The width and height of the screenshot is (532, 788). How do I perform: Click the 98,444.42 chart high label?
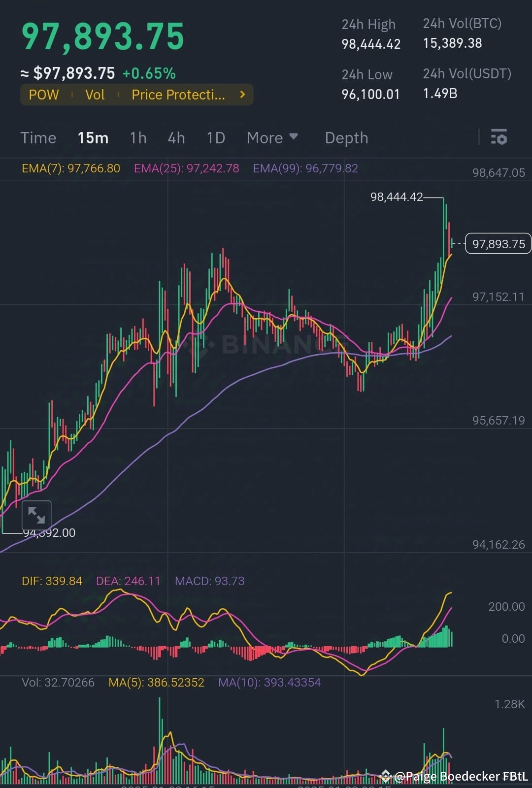397,197
